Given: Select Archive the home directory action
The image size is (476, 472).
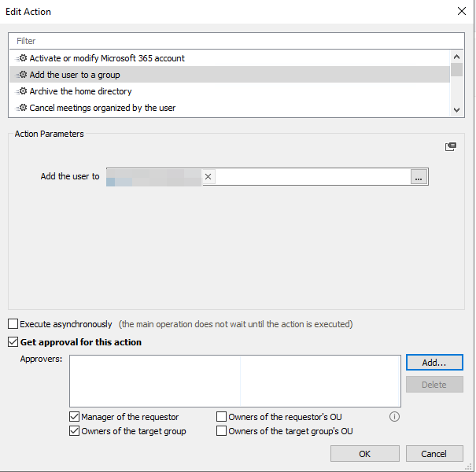Looking at the screenshot, I should click(80, 91).
